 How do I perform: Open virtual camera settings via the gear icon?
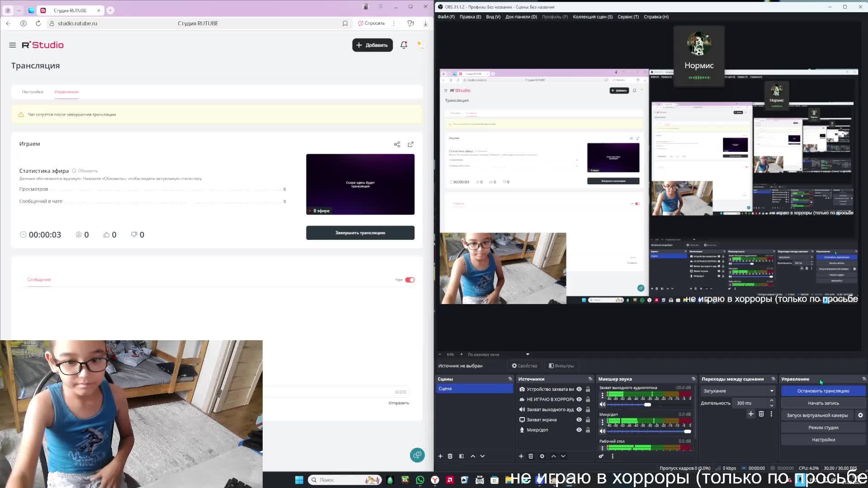[x=860, y=415]
